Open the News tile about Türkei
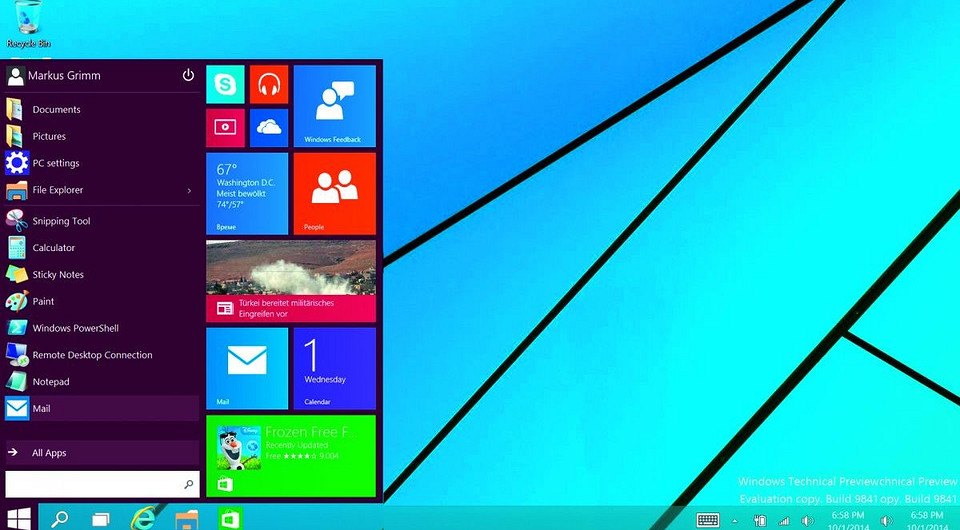Screen dimensions: 960x530 point(291,281)
